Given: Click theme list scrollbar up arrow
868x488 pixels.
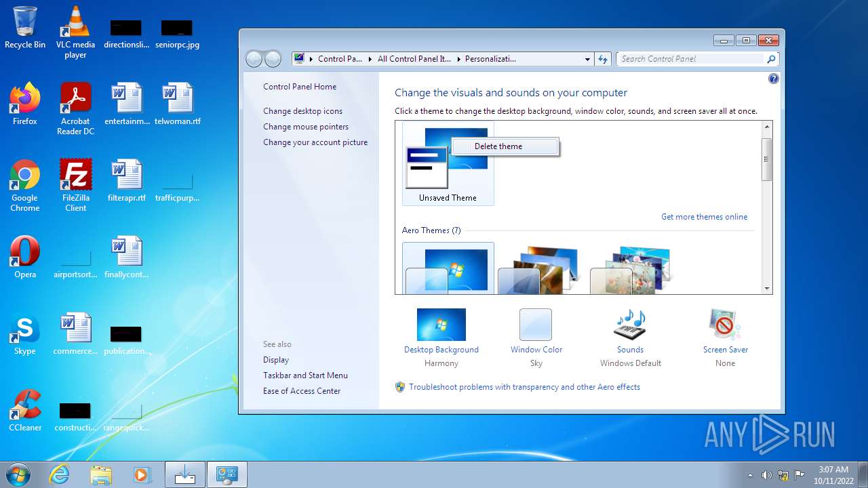Looking at the screenshot, I should coord(767,127).
